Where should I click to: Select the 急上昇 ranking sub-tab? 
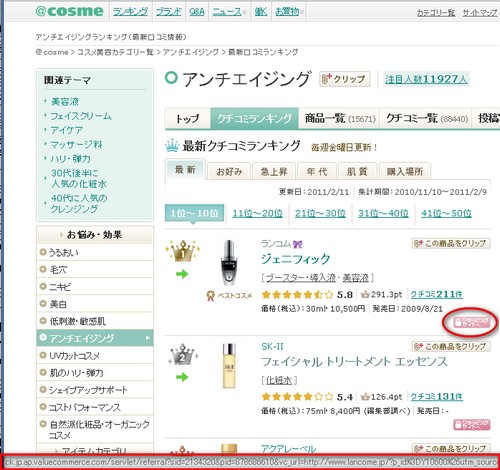(274, 172)
